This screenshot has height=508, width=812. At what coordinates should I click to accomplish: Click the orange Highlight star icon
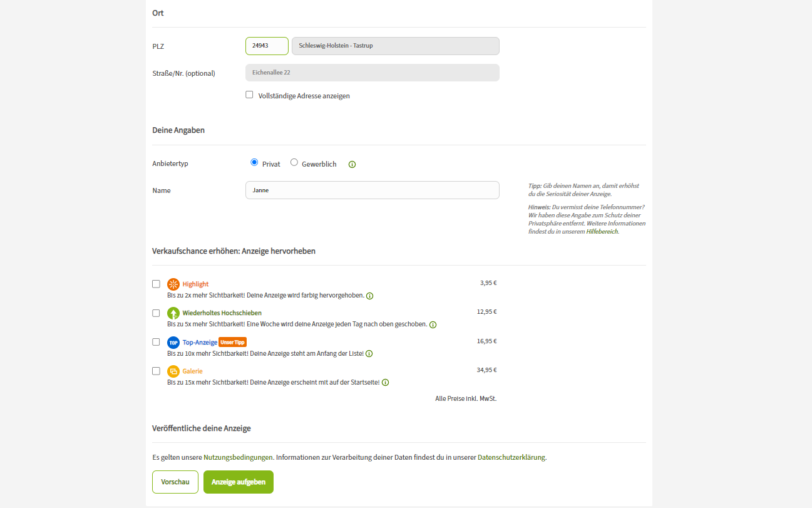pyautogui.click(x=173, y=284)
